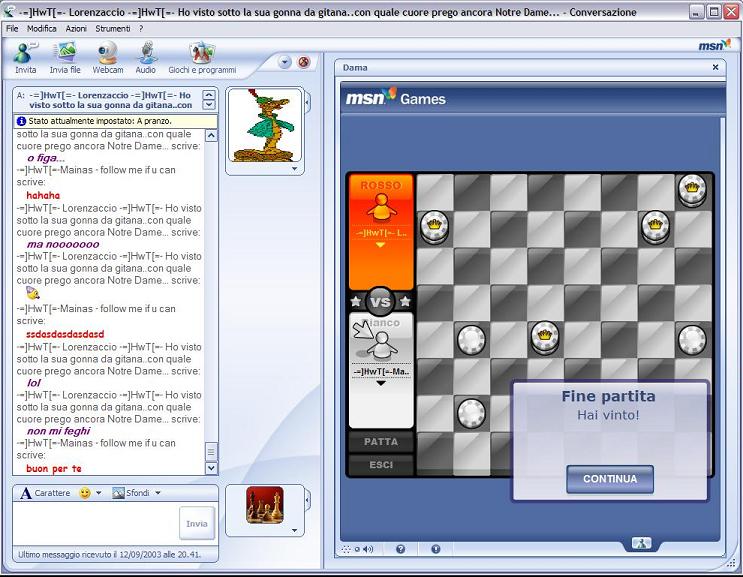Viewport: 743px width, 577px height.
Task: Click the chat history scrollbar up arrow
Action: [x=211, y=136]
